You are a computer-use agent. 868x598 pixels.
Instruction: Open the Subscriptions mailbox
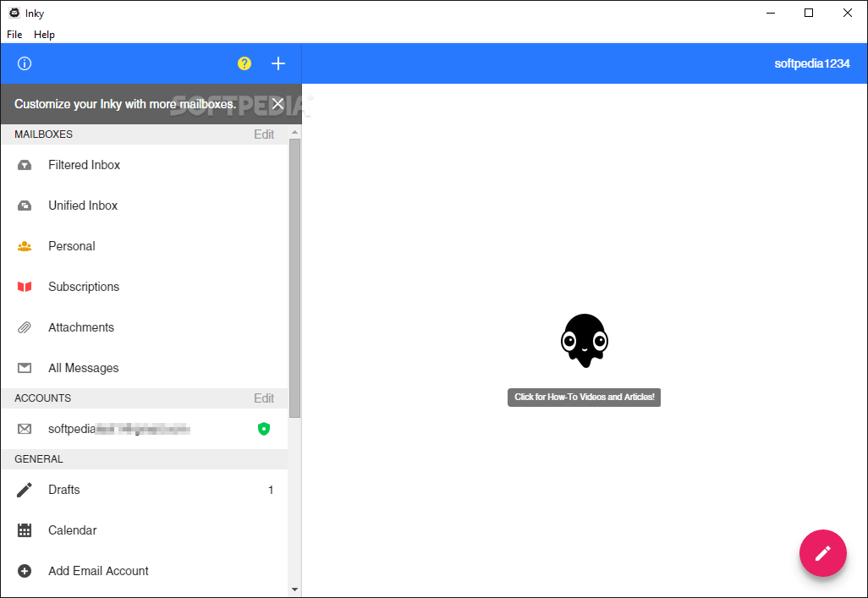(145, 287)
